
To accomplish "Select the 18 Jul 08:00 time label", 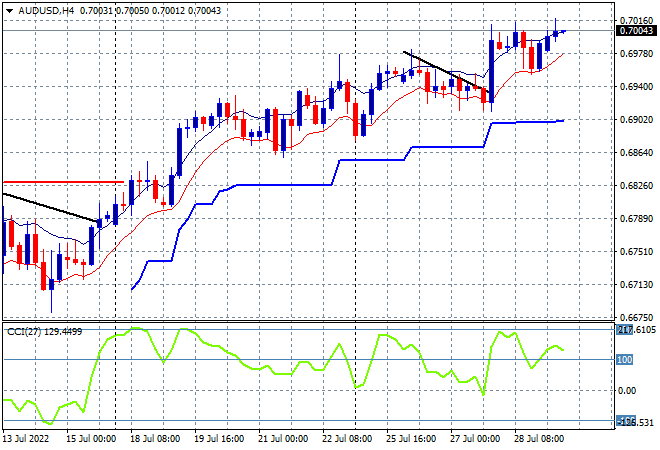I will coord(155,439).
